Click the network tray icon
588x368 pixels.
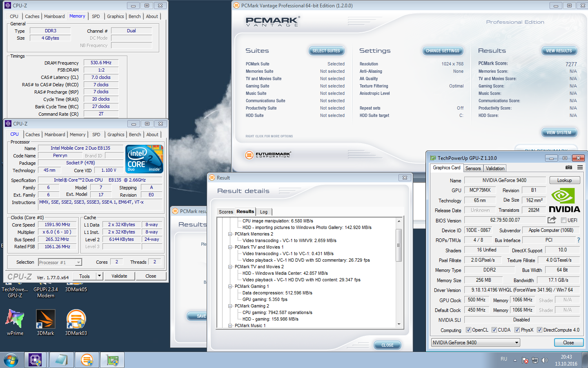click(x=535, y=360)
